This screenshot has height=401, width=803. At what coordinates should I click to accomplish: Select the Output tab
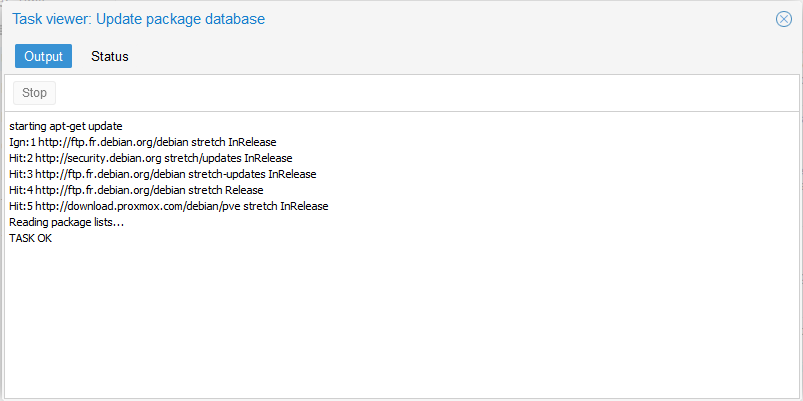tap(43, 57)
